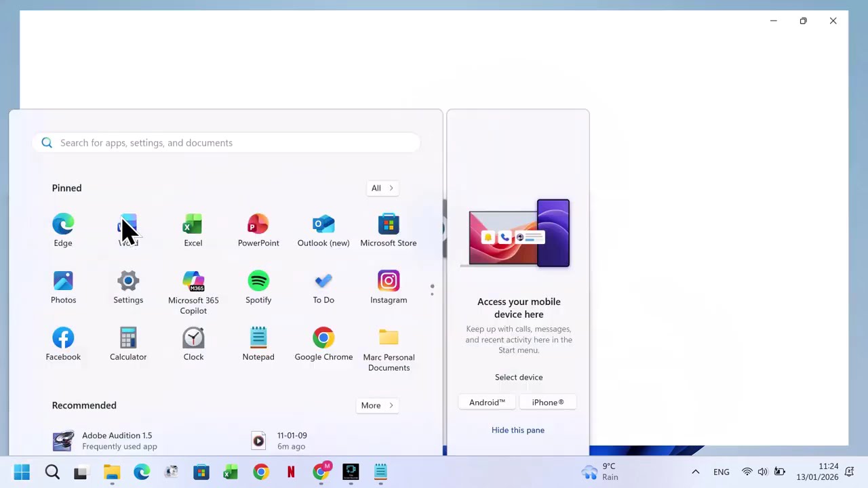Open Edge from the pinned apps
Viewport: 868px width, 488px height.
(63, 230)
